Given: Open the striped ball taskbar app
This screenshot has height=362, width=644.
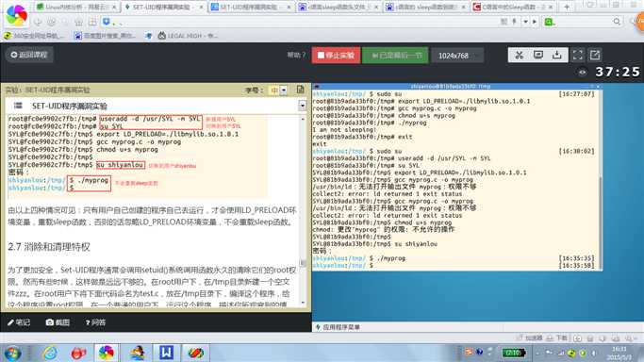Looking at the screenshot, I should coord(196,353).
